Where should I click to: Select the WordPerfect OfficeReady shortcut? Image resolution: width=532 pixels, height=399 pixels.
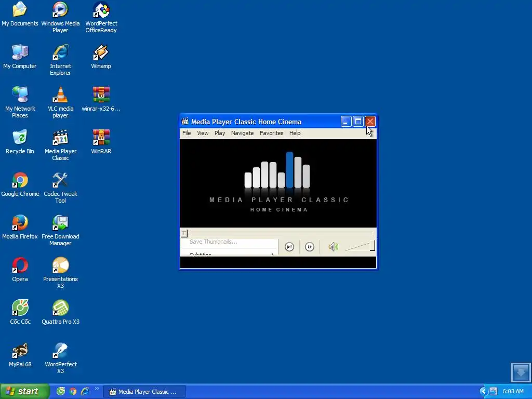(101, 17)
